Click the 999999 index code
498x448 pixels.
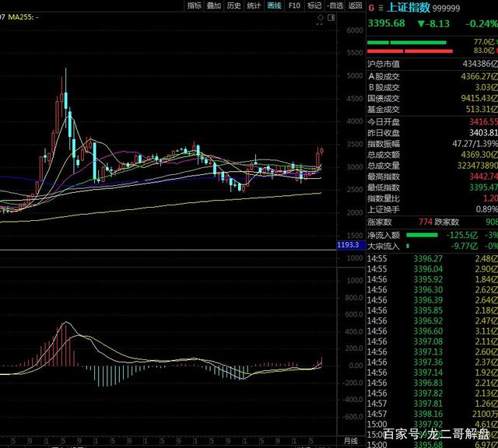coord(446,9)
